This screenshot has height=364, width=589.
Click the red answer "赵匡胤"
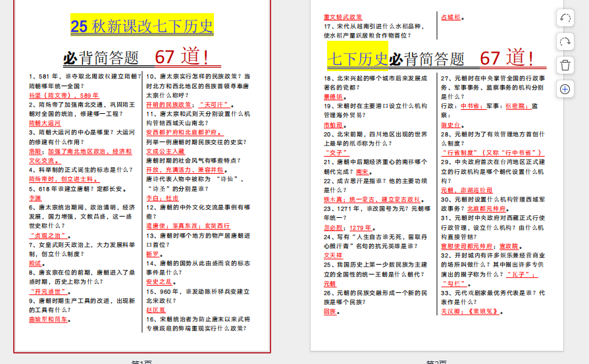coord(156,309)
